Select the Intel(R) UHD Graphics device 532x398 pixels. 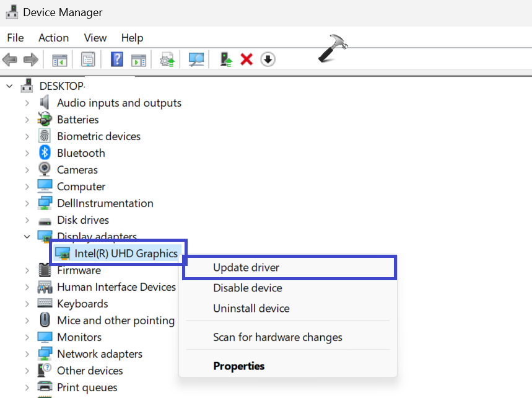point(118,254)
